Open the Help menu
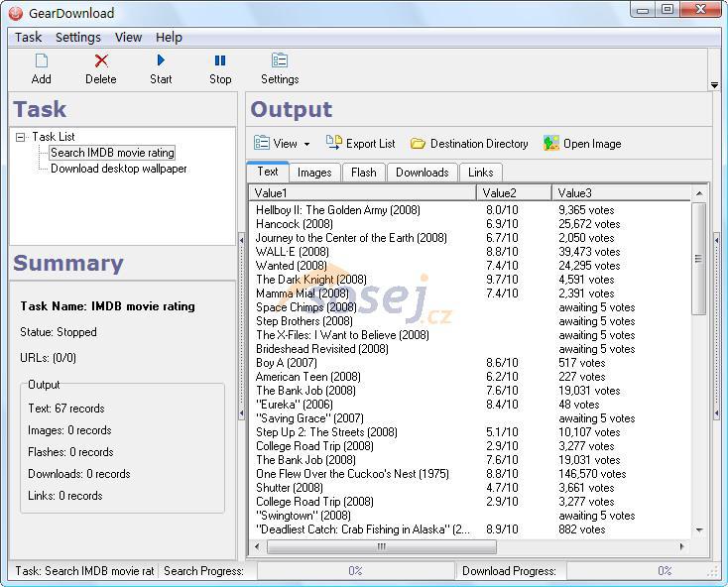728x587 pixels. pyautogui.click(x=169, y=37)
